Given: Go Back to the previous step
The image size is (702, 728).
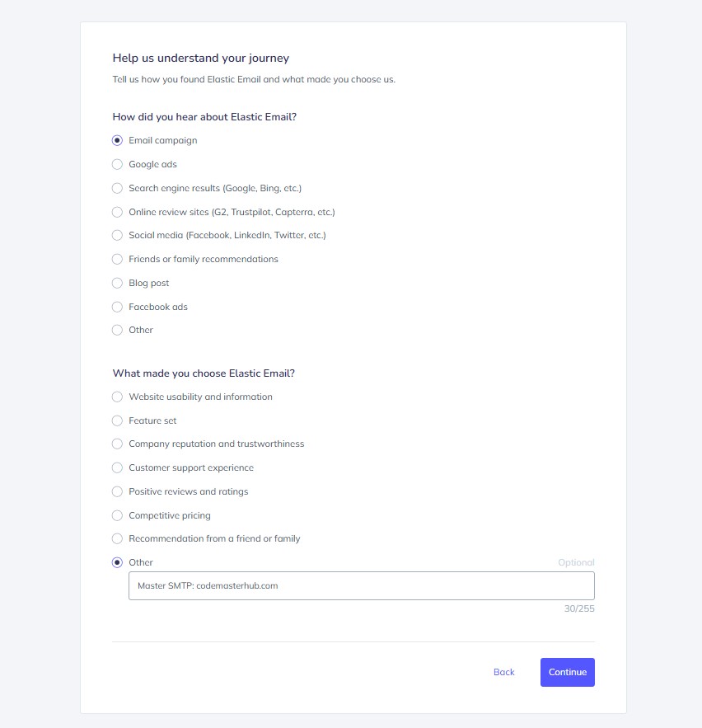Looking at the screenshot, I should (503, 672).
